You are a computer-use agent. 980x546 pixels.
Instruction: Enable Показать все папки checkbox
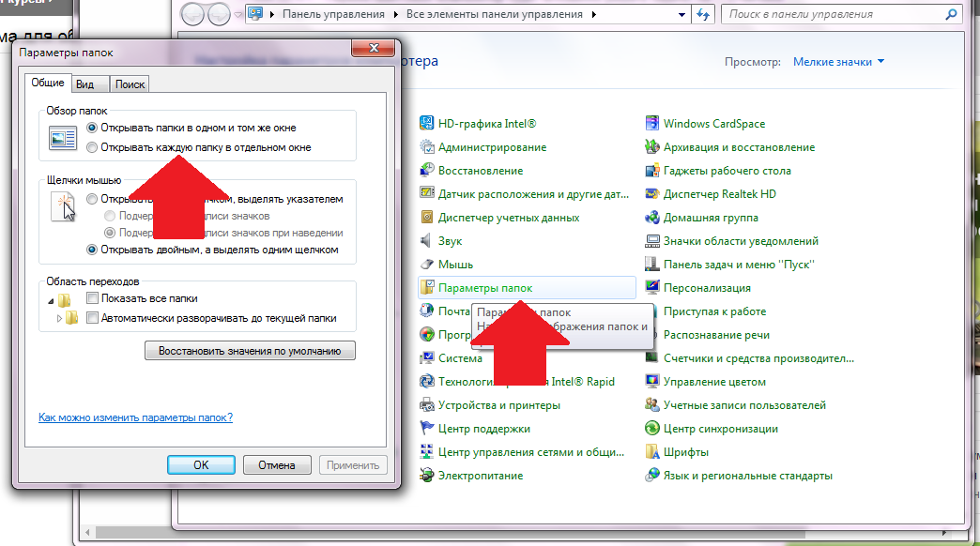coord(93,298)
